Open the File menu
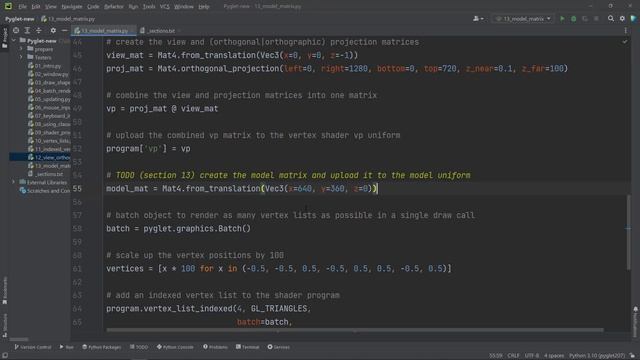The width and height of the screenshot is (640, 360). (22, 7)
